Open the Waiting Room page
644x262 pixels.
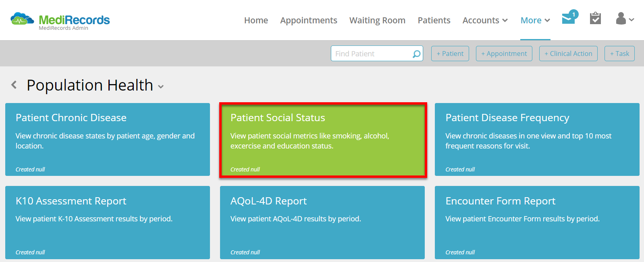click(377, 21)
